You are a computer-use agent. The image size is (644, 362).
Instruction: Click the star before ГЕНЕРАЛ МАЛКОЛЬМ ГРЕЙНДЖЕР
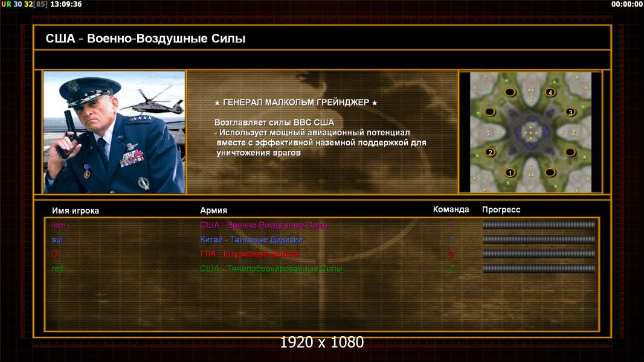point(217,103)
